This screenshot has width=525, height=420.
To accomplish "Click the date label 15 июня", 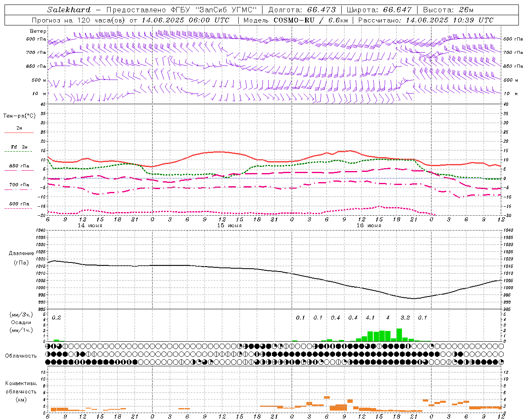I will 229,226.
